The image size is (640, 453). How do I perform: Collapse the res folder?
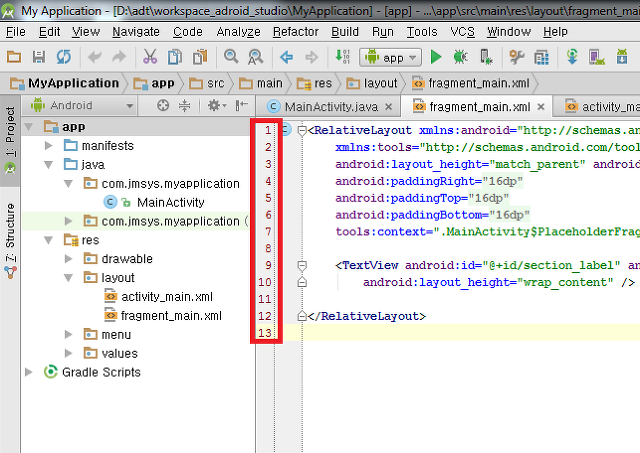click(49, 240)
